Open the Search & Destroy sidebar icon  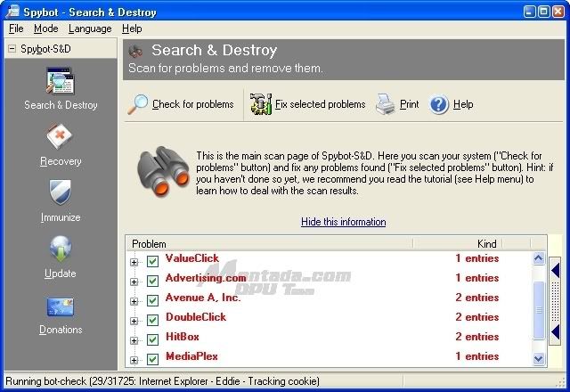[61, 81]
